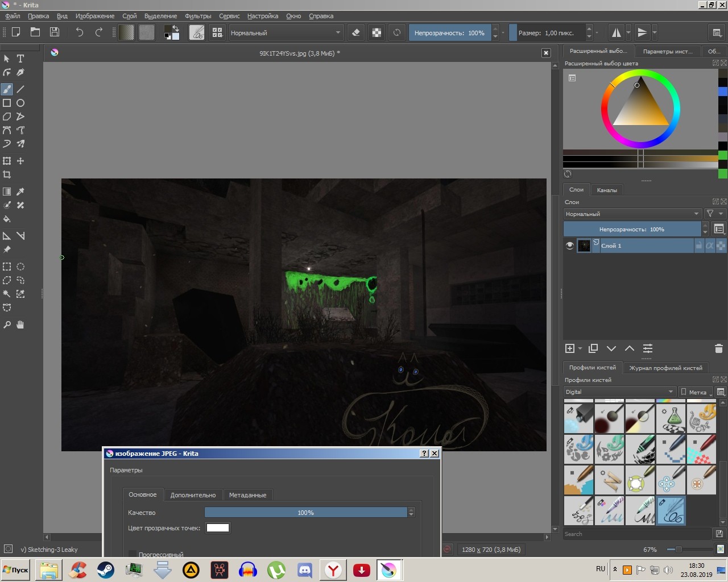Move layer down with arrow icon
728x582 pixels.
(x=611, y=348)
